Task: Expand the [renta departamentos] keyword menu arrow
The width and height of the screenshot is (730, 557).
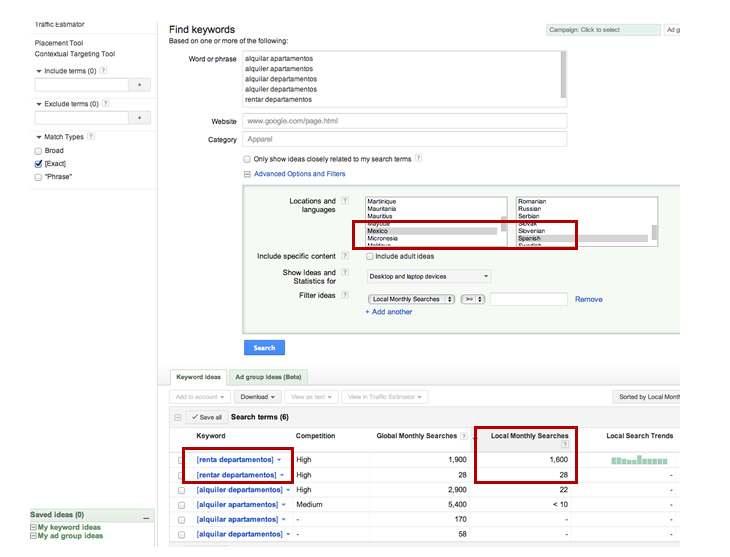Action: coord(279,460)
